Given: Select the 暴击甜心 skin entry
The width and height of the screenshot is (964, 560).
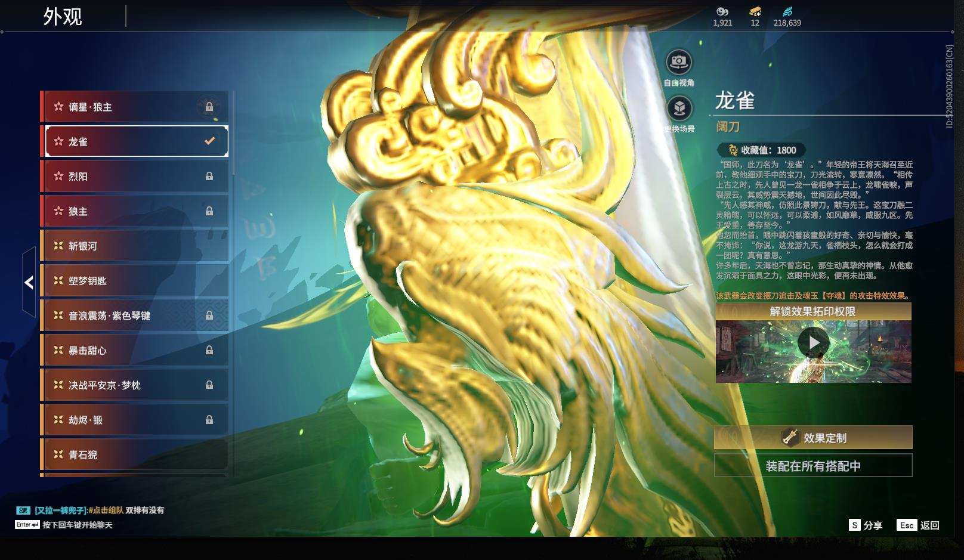Looking at the screenshot, I should pos(135,350).
